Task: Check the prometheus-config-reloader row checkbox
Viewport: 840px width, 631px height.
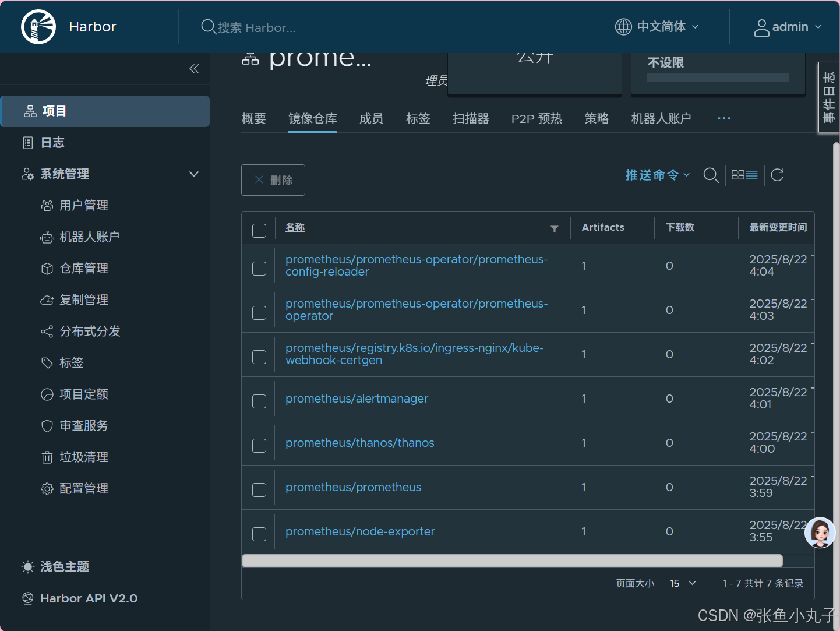Action: click(259, 269)
